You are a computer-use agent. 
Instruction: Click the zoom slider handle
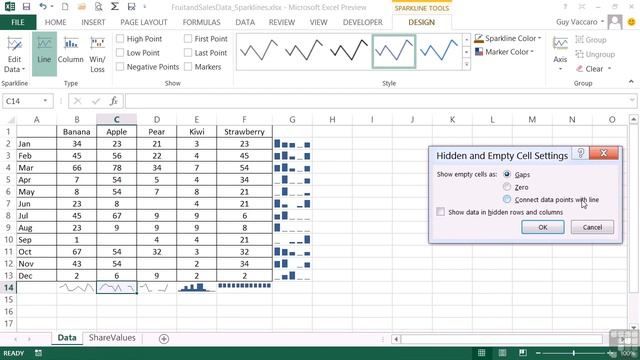573,353
